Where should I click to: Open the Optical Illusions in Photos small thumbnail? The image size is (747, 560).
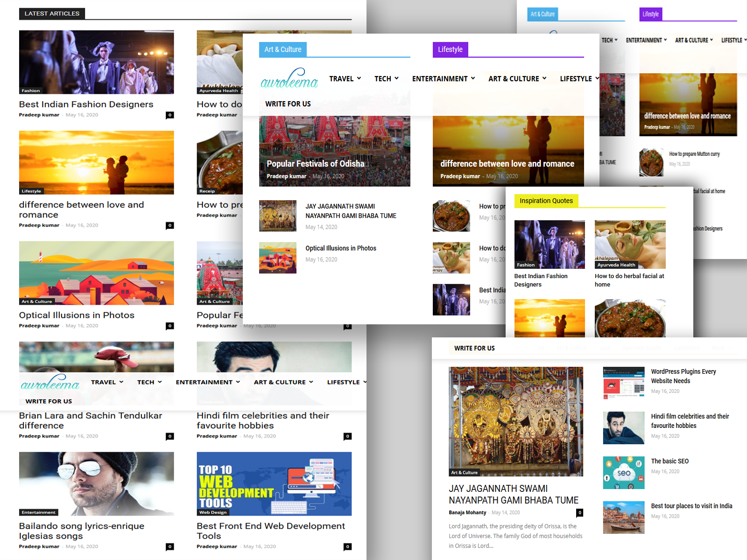(278, 258)
